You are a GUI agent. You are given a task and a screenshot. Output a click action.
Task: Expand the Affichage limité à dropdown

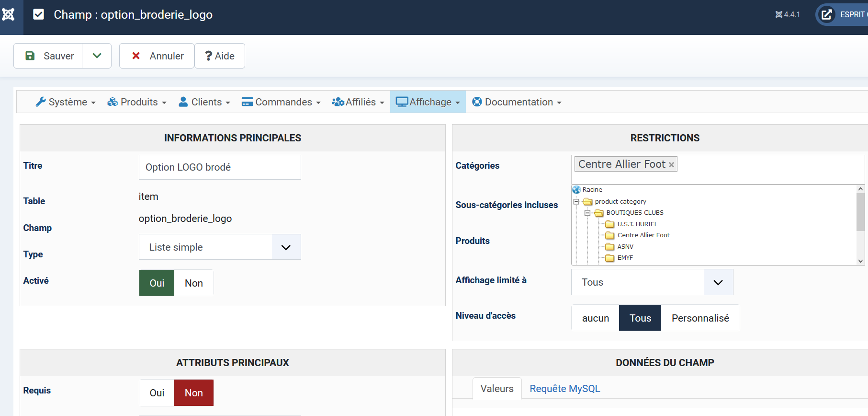[652, 282]
